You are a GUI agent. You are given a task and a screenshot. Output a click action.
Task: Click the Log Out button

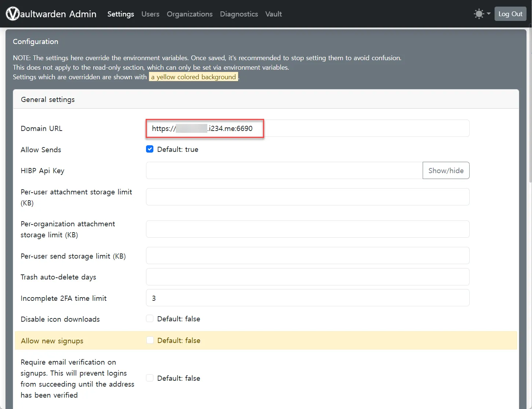coord(510,14)
